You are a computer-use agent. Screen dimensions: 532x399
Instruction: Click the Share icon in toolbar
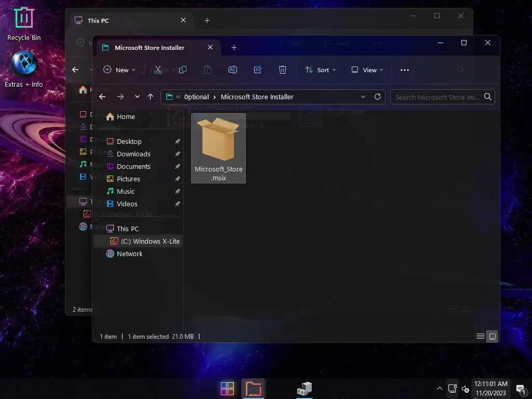pos(258,70)
